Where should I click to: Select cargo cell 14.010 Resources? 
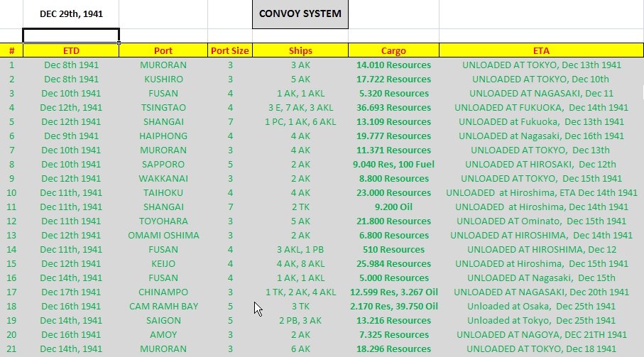pyautogui.click(x=393, y=65)
